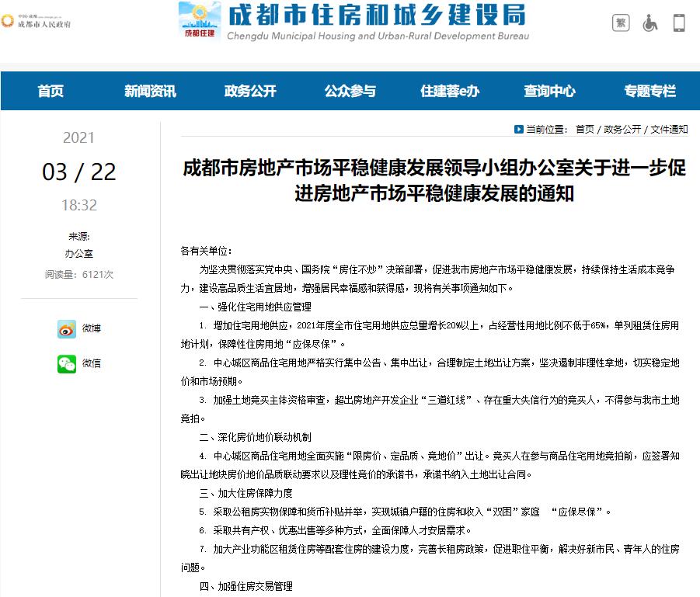Follow the 首页 breadcrumb link
The image size is (700, 597).
[585, 130]
